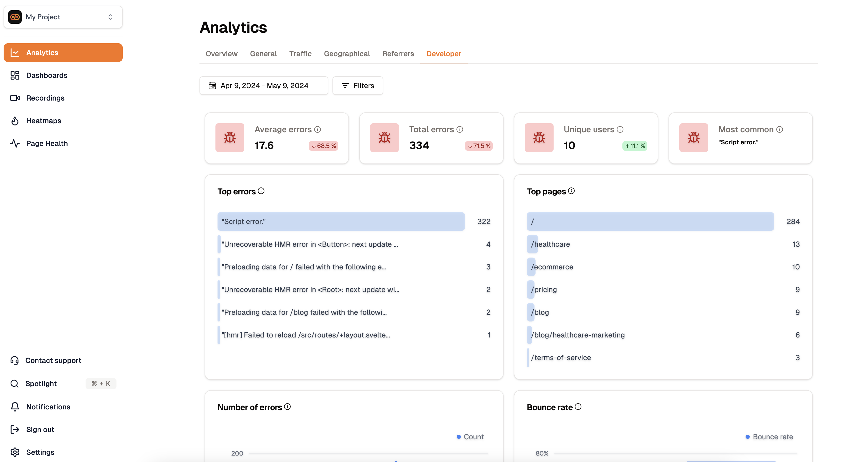
Task: Click the Analytics bug/error icon in header
Action: [x=230, y=137]
